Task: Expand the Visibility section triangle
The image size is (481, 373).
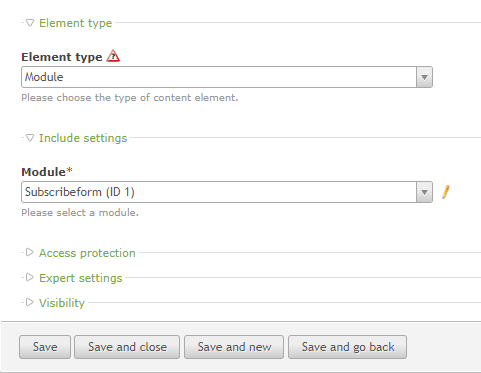Action: [x=30, y=302]
